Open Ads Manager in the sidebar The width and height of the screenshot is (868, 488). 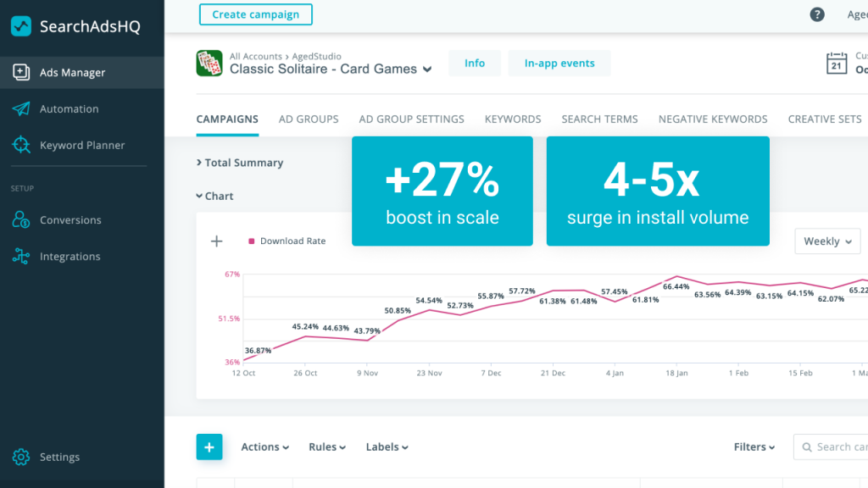[x=72, y=73]
